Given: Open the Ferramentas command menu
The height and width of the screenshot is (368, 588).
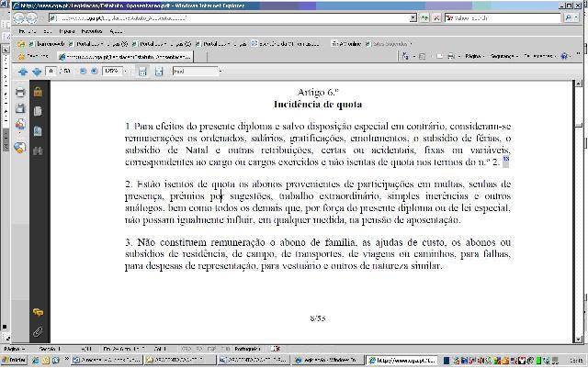Looking at the screenshot, I should (539, 56).
